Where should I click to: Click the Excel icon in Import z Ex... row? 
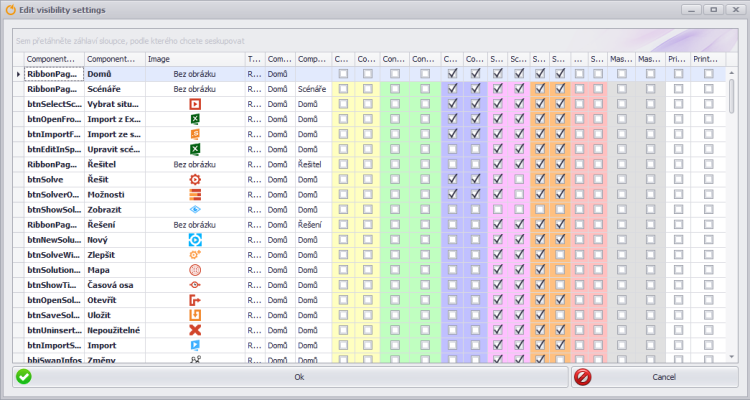click(x=195, y=119)
